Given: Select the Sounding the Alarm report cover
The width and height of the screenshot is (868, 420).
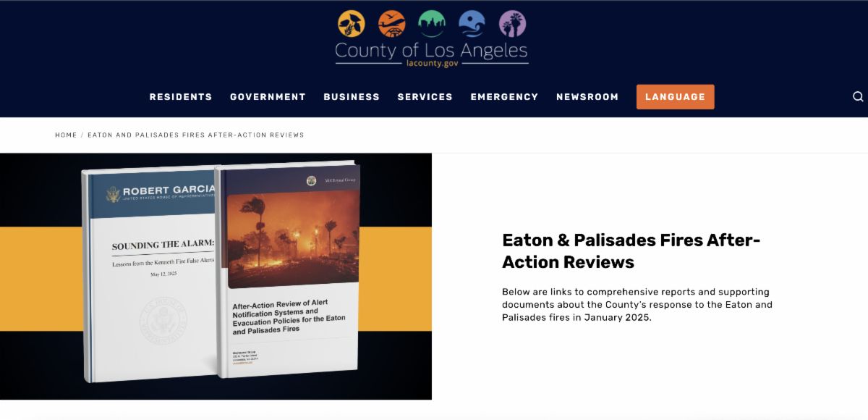Looking at the screenshot, I should (x=152, y=275).
